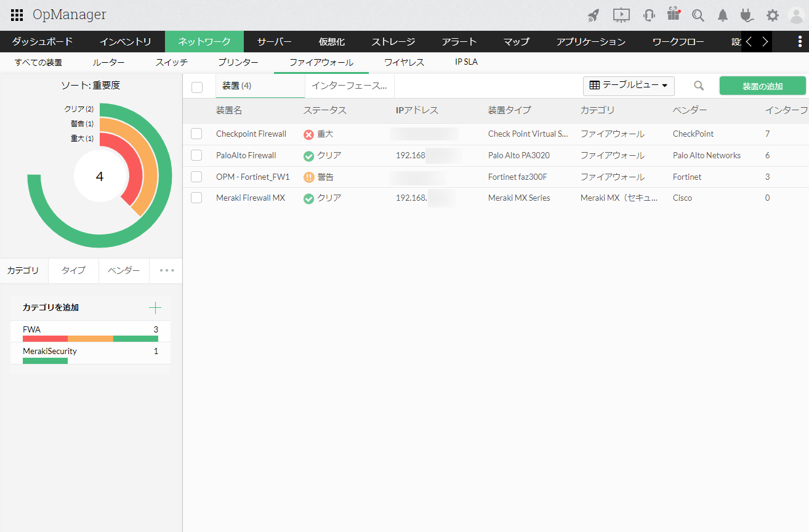Open the presentation video icon
This screenshot has width=809, height=532.
coord(621,15)
